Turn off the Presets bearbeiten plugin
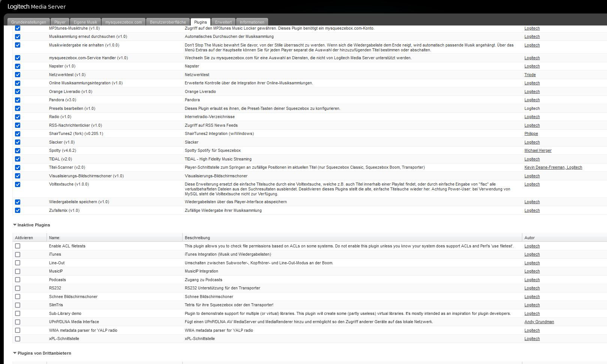Viewport: 607px width, 364px height. [x=18, y=108]
